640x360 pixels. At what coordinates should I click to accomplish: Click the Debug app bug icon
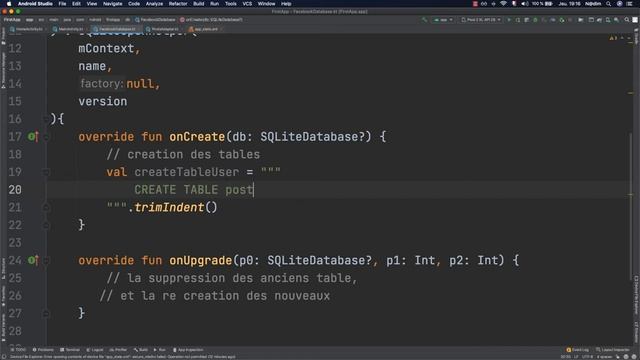coord(535,20)
